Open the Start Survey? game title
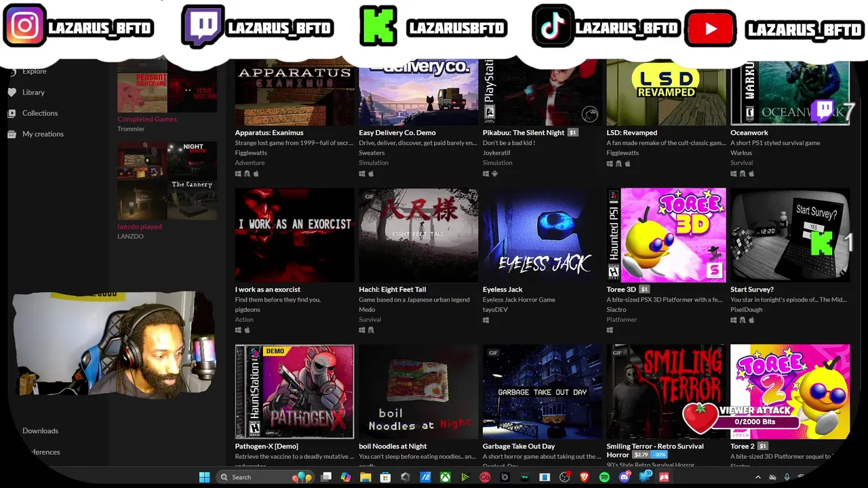The width and height of the screenshot is (868, 488). pyautogui.click(x=752, y=289)
